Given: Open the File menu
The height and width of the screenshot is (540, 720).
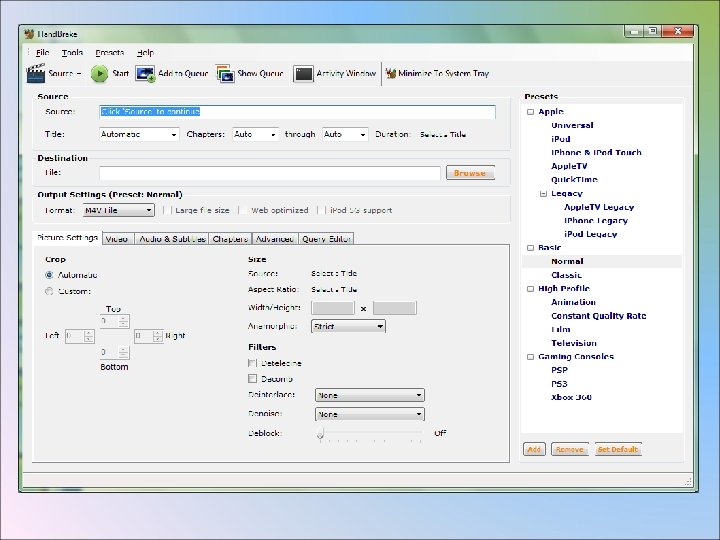Looking at the screenshot, I should 42,52.
